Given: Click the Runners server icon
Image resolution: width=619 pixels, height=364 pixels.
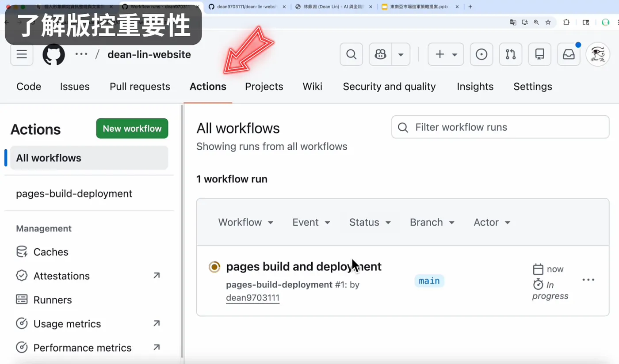Looking at the screenshot, I should pos(22,300).
